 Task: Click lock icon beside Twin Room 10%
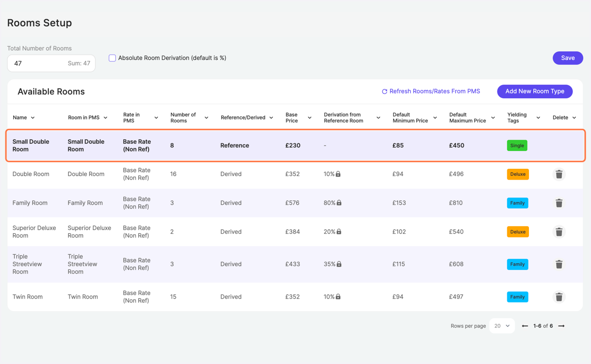[338, 297]
